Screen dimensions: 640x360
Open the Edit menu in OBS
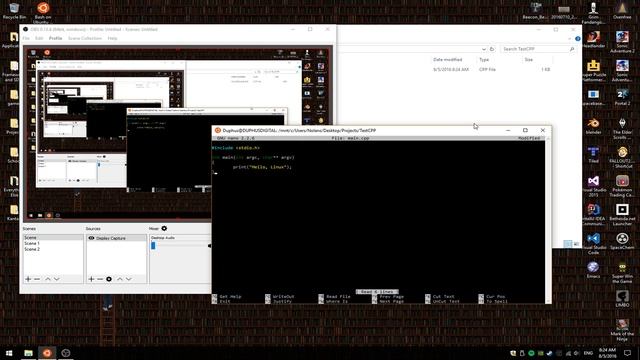[39, 38]
